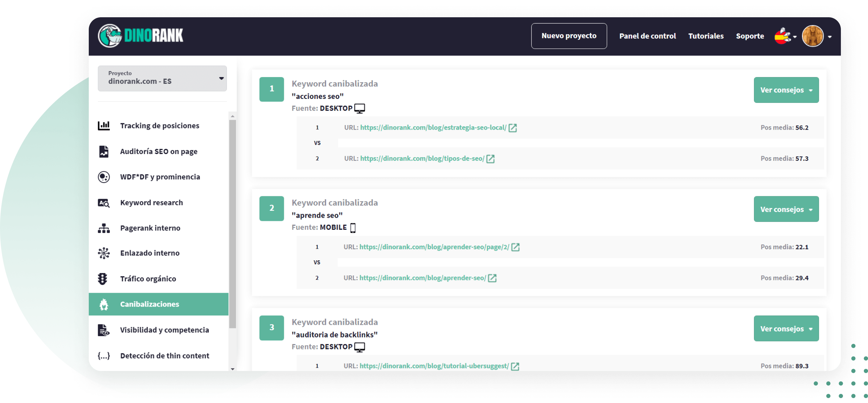Click the Nuevo proyecto button
This screenshot has height=403, width=868.
pyautogui.click(x=569, y=36)
